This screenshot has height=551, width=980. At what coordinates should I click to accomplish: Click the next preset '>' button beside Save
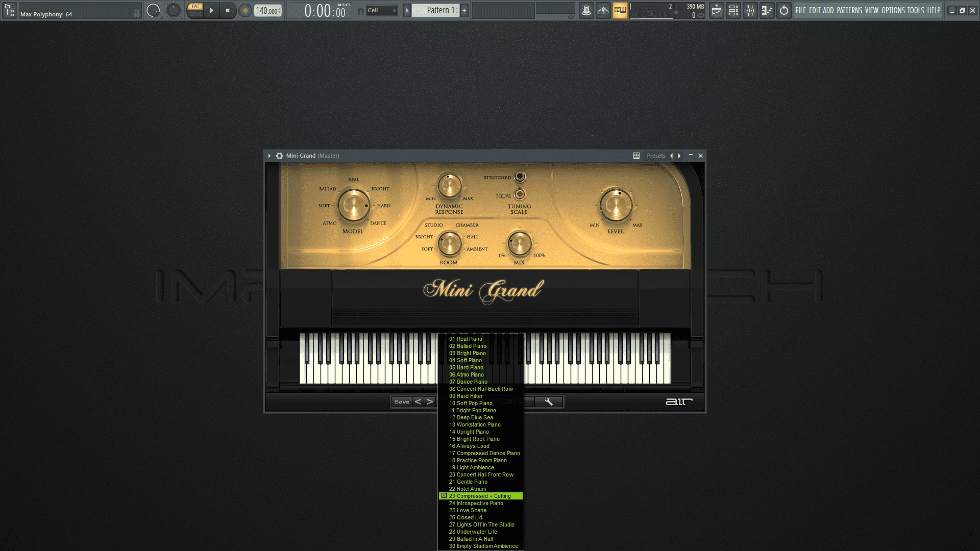(430, 402)
